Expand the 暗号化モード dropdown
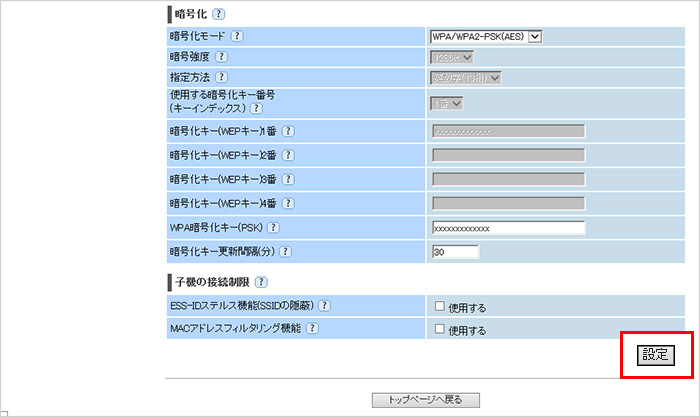This screenshot has width=700, height=417. tap(486, 37)
